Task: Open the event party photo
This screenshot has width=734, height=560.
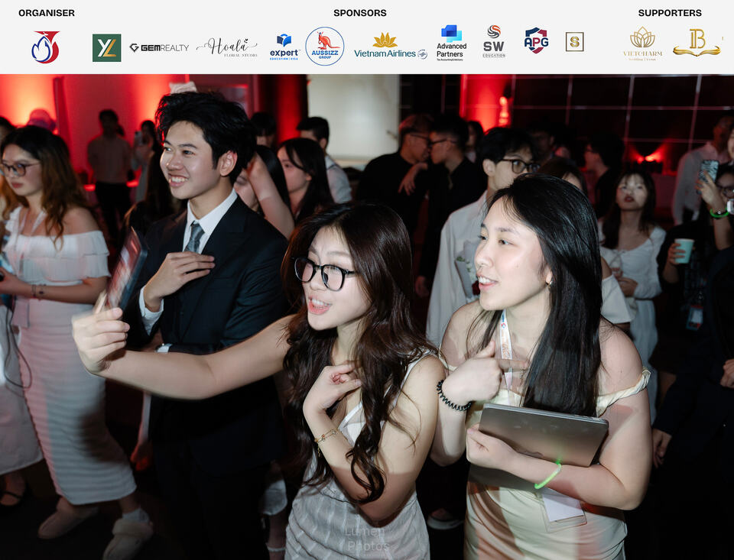Action: pos(367,317)
